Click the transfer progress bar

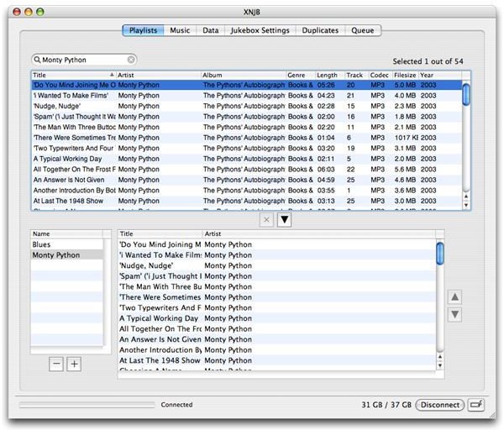87,405
